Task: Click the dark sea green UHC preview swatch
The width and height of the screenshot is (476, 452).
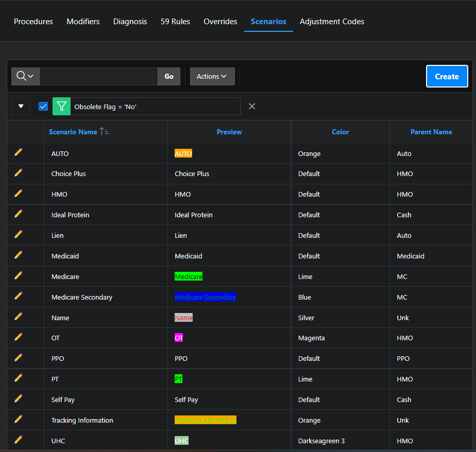Action: [181, 441]
